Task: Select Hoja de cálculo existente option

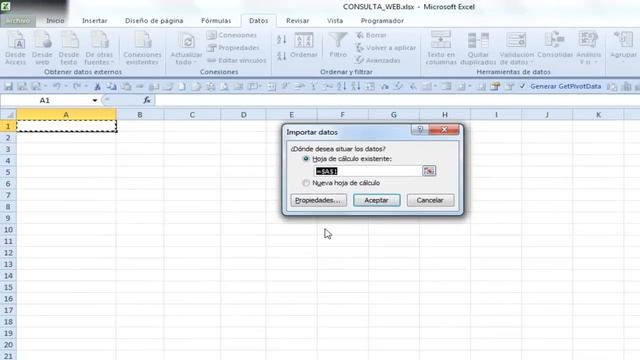Action: coord(306,159)
